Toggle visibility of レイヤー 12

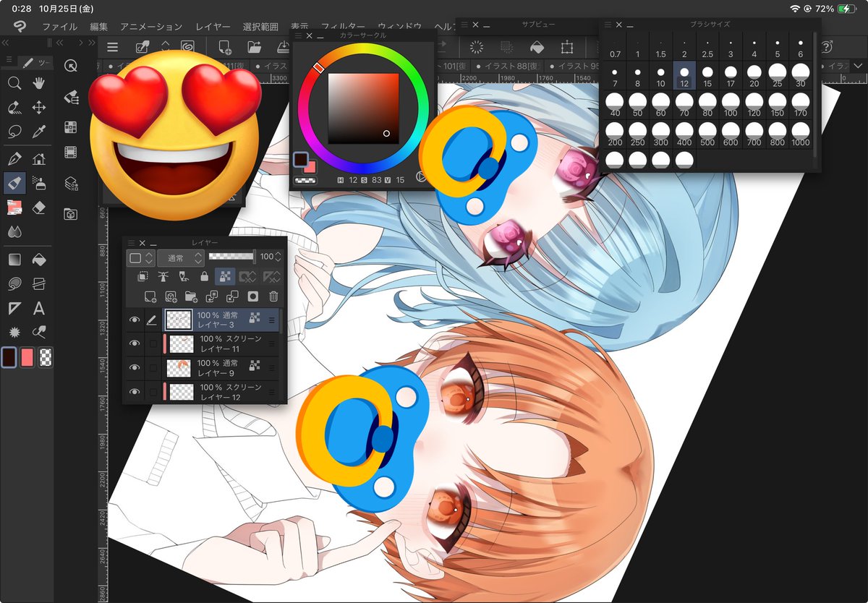pos(134,392)
